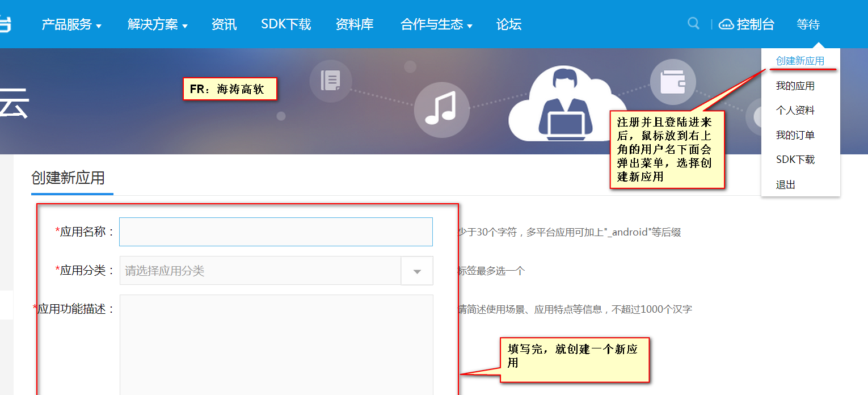Click the music note circle icon
This screenshot has width=868, height=395.
point(442,111)
